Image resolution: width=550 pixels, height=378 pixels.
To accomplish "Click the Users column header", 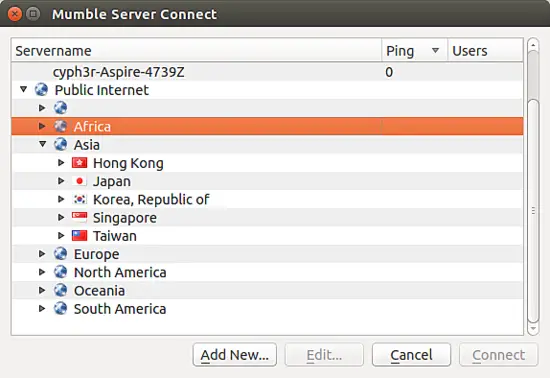I will pos(485,51).
